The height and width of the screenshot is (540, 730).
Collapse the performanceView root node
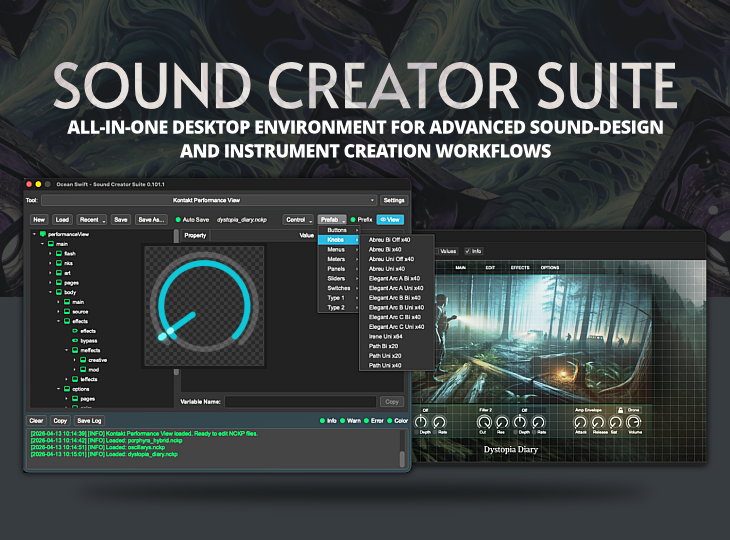tap(34, 234)
